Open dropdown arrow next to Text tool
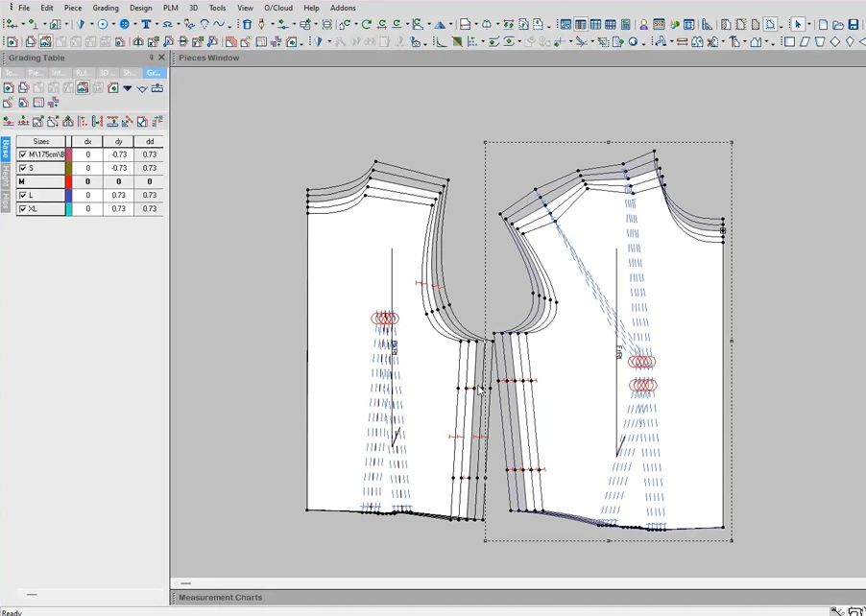Screen dimensions: 866x616 pyautogui.click(x=156, y=24)
